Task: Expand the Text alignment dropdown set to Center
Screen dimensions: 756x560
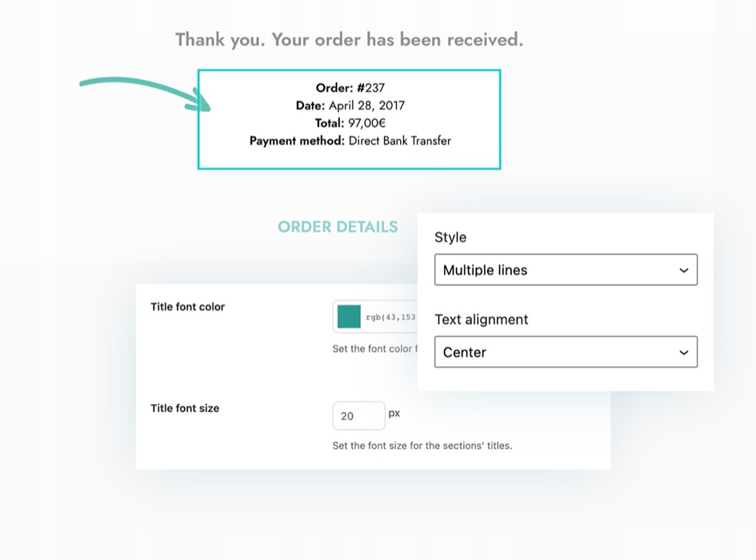Action: tap(565, 352)
